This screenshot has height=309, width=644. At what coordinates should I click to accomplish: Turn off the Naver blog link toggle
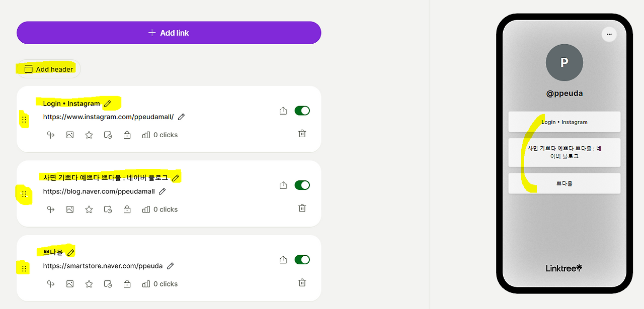click(x=302, y=185)
